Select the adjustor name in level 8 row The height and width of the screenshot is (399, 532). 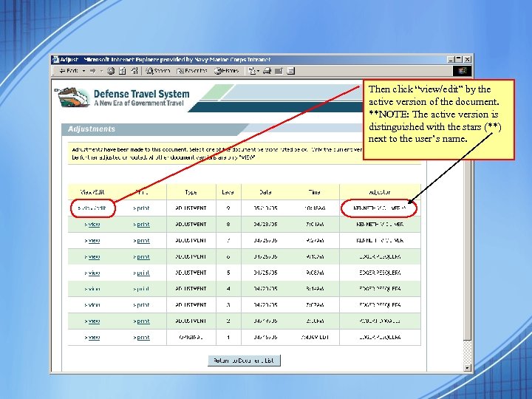click(x=380, y=225)
